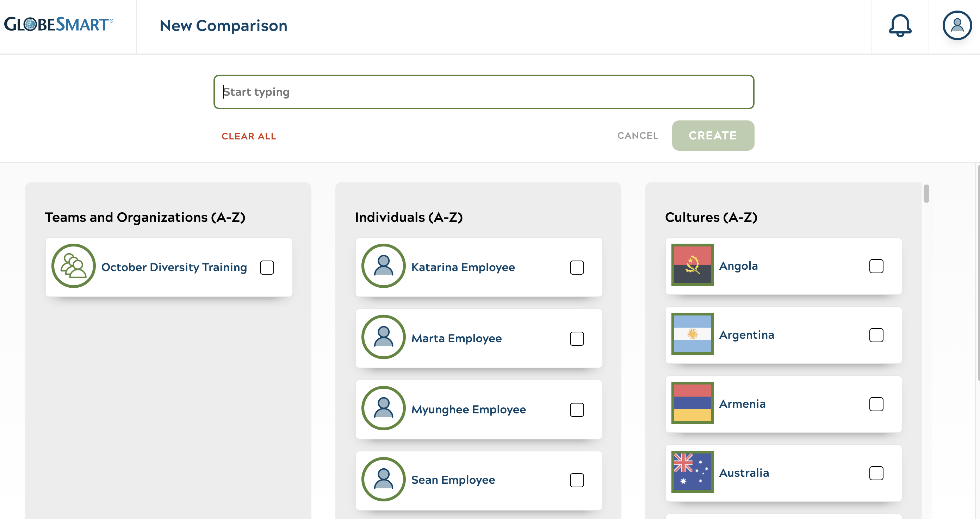Click Sean Employee's avatar icon
Screen dimensions: 980x519
point(384,479)
